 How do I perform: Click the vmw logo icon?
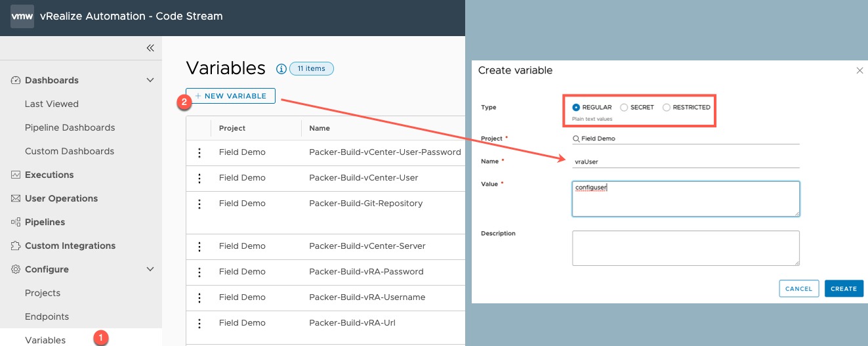pos(22,16)
